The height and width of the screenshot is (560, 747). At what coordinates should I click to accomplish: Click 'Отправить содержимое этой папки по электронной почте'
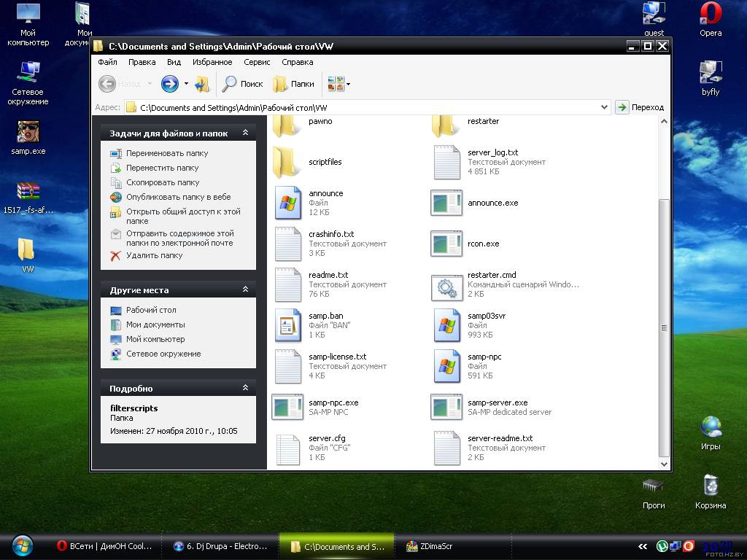click(x=180, y=238)
